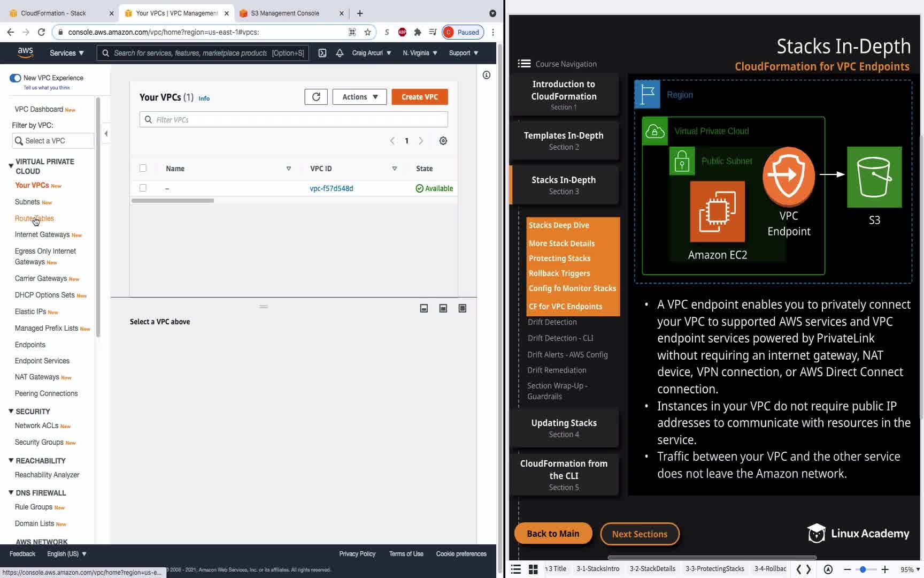Open the slide grid view icon
The image size is (924, 578).
click(533, 569)
